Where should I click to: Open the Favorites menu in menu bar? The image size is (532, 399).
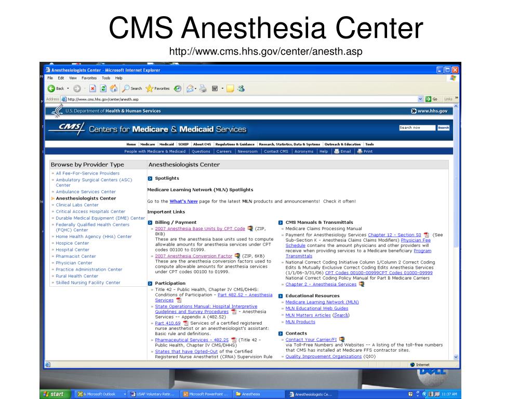click(x=89, y=78)
